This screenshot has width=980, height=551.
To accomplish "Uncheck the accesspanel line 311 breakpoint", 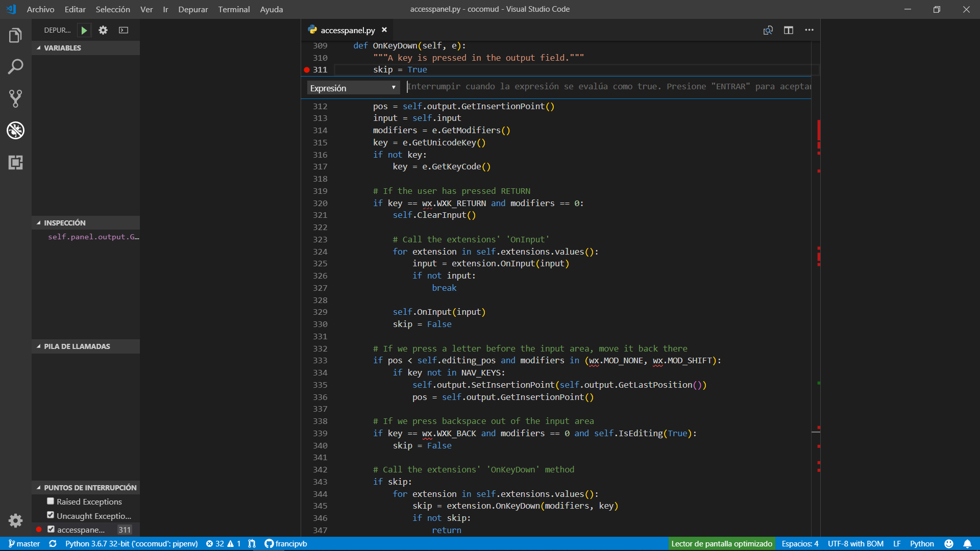I will pyautogui.click(x=51, y=530).
